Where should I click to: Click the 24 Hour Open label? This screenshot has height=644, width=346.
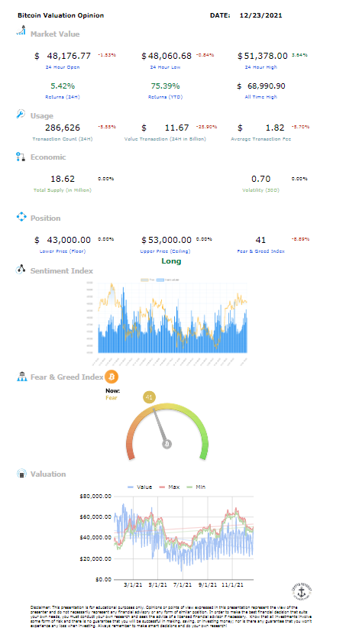click(63, 67)
